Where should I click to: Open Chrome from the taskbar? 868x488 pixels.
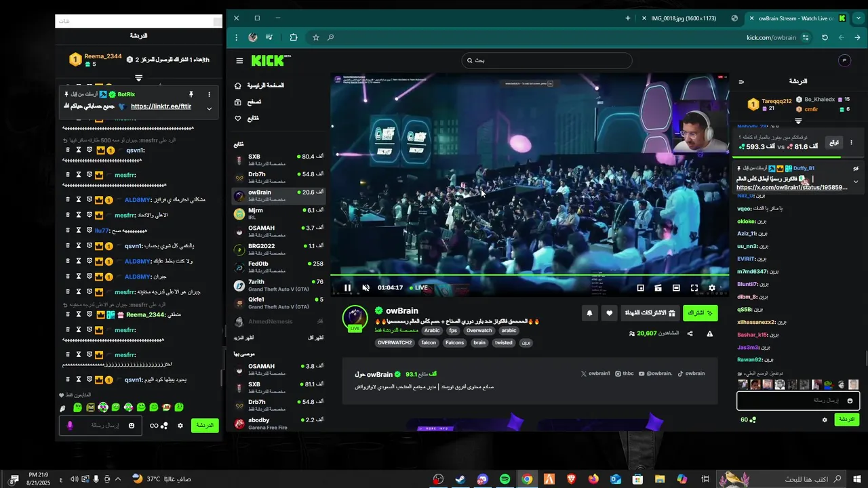click(527, 479)
